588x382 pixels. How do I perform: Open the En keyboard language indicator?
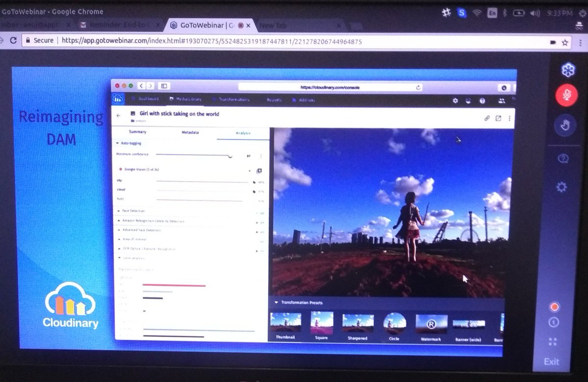tap(493, 14)
